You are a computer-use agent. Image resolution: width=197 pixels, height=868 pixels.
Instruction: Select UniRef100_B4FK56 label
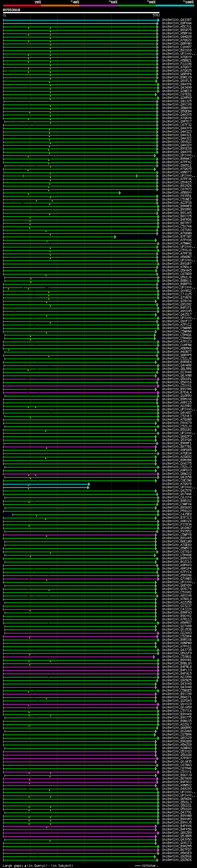[x=176, y=830]
